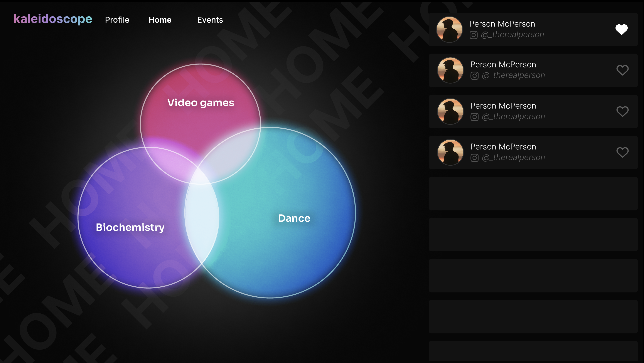The height and width of the screenshot is (363, 644).
Task: Open first person's avatar photo
Action: 449,29
